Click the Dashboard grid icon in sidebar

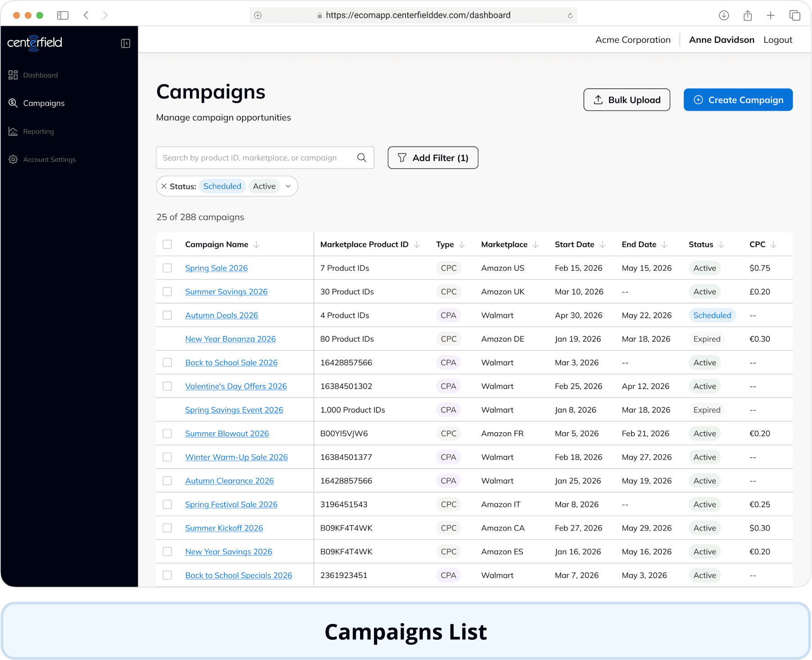13,75
